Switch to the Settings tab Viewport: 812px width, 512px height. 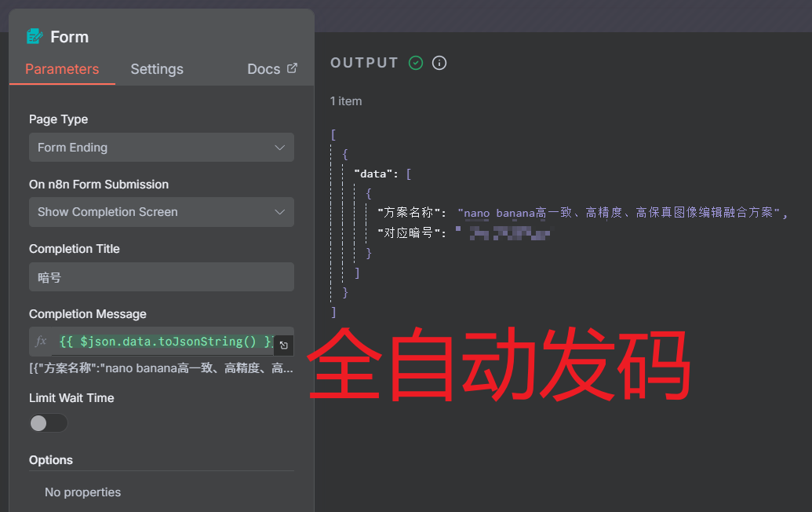click(x=157, y=69)
